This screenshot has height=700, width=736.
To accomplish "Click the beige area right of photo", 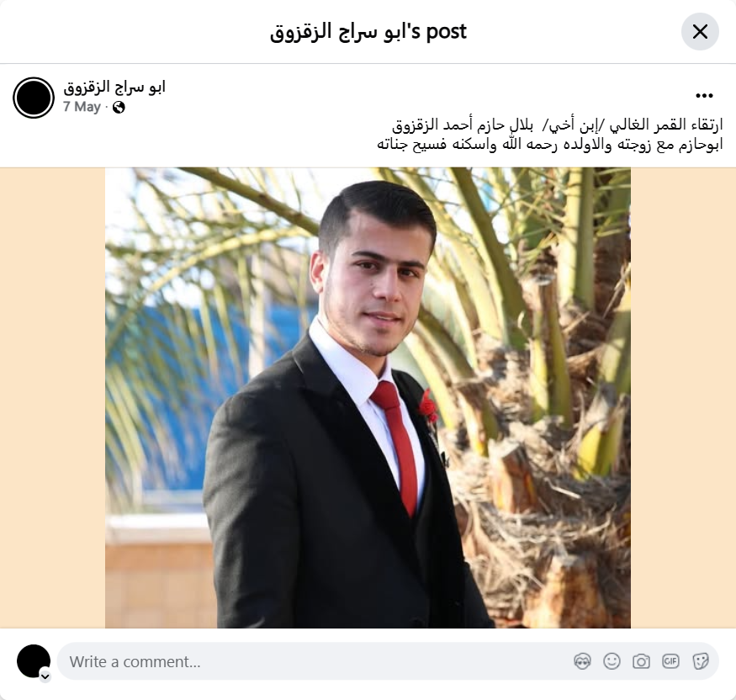I will coord(683,398).
